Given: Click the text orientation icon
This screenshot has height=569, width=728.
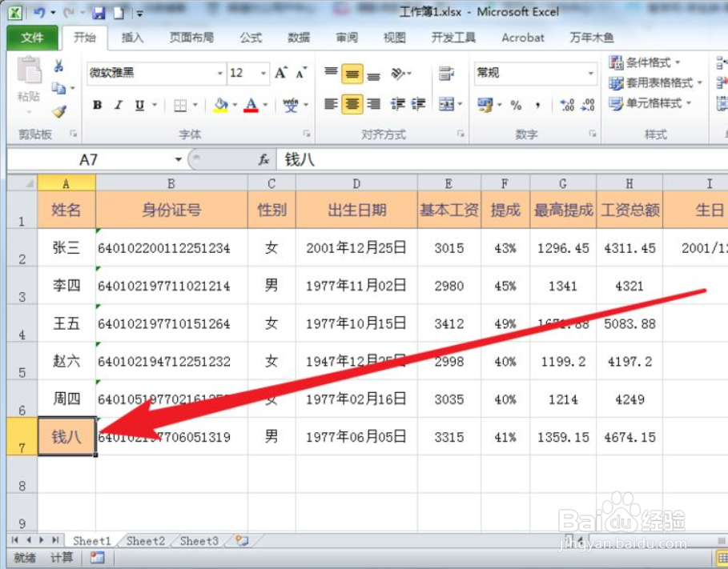Looking at the screenshot, I should [x=398, y=74].
